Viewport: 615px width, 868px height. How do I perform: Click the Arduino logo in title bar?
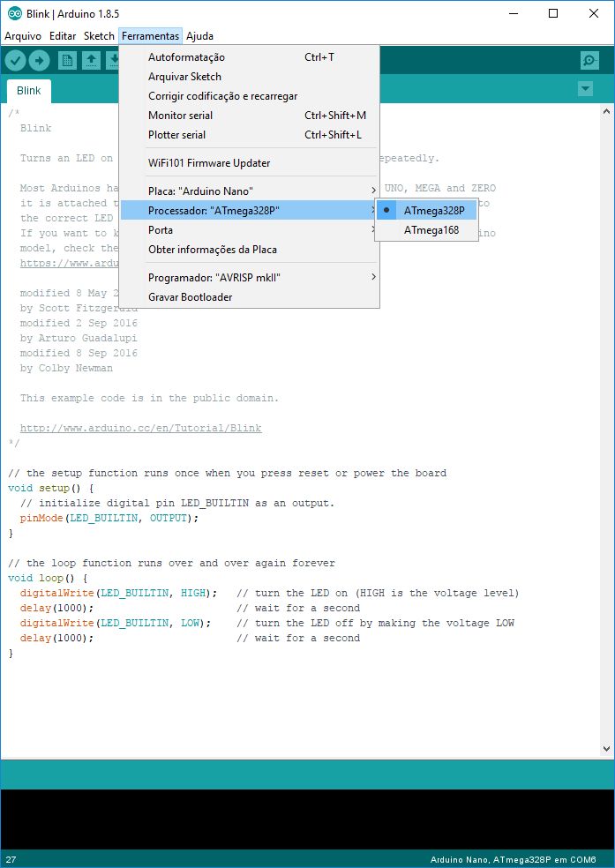(15, 13)
